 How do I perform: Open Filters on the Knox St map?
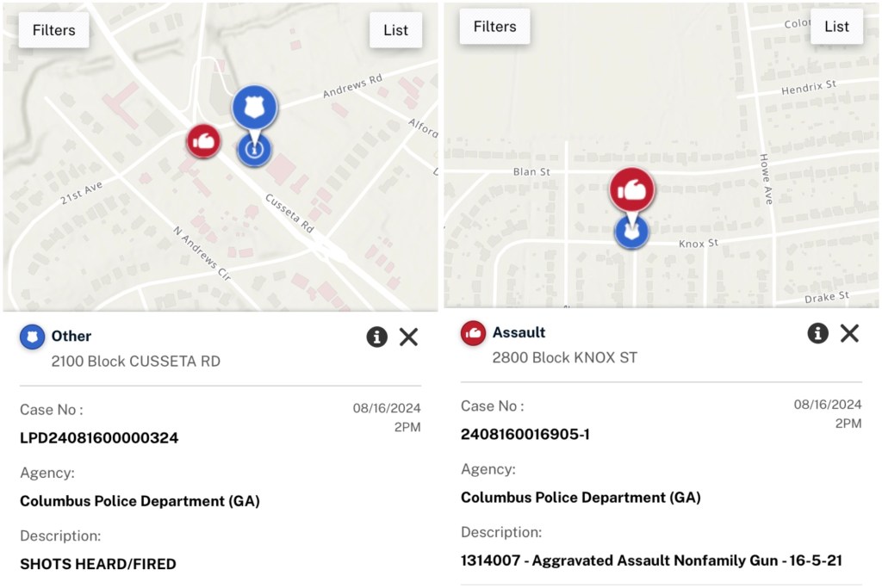[495, 27]
